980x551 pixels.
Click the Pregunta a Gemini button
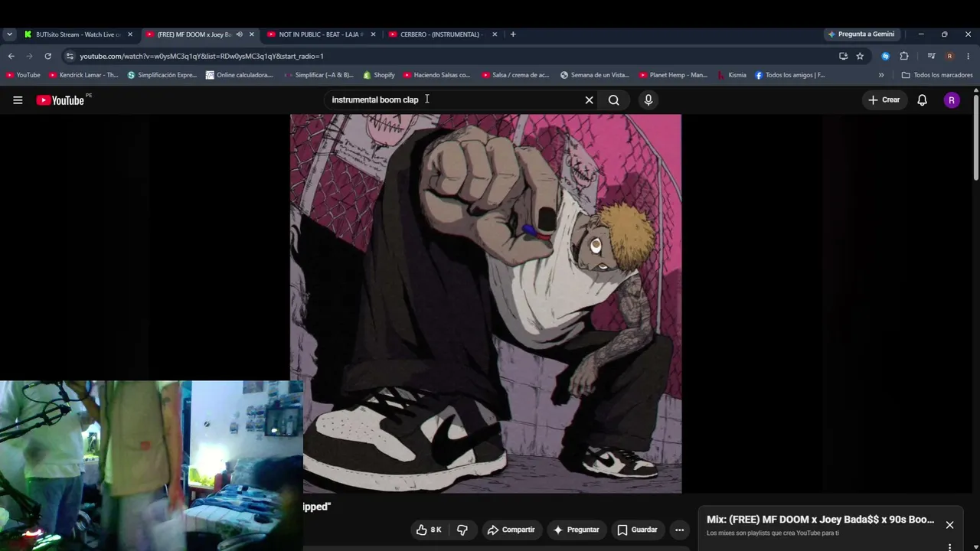tap(861, 34)
